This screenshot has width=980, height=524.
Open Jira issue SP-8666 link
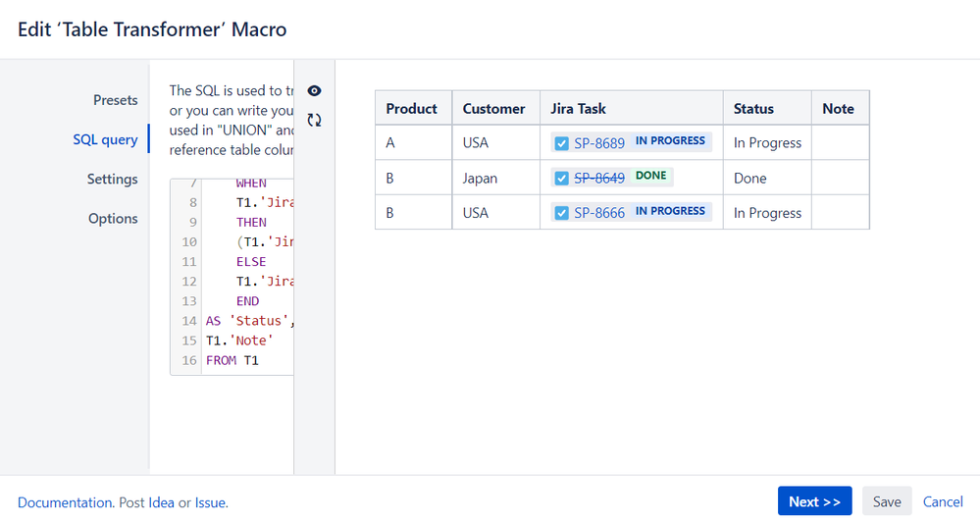(x=599, y=213)
